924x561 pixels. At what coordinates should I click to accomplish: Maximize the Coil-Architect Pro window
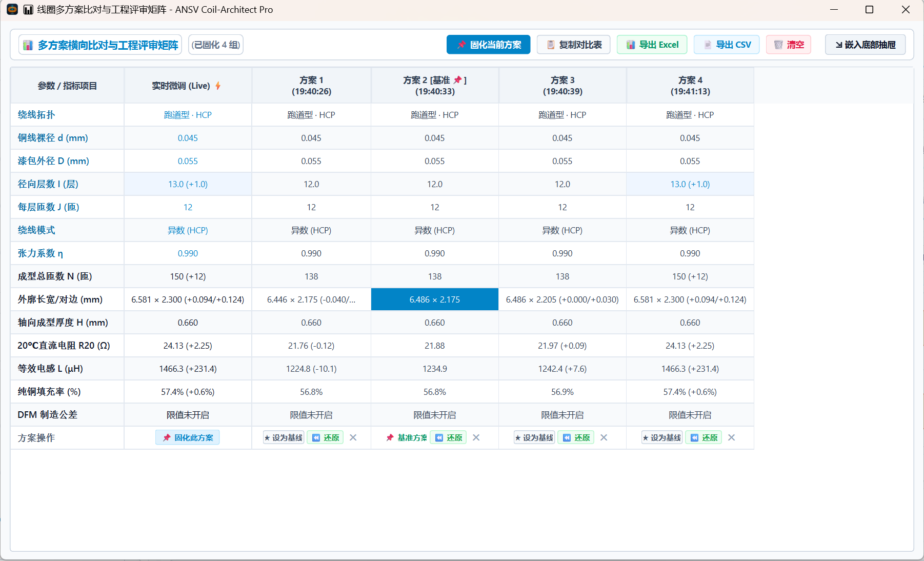click(869, 9)
